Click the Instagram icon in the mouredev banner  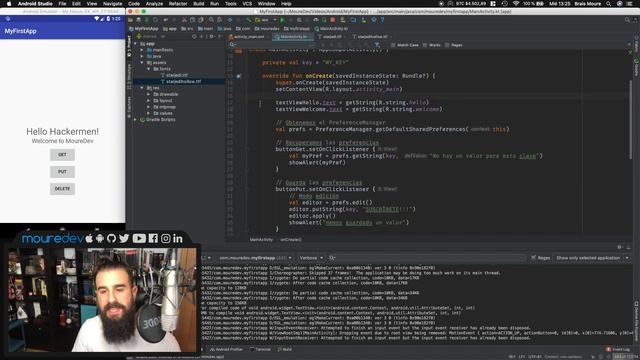coord(165,238)
